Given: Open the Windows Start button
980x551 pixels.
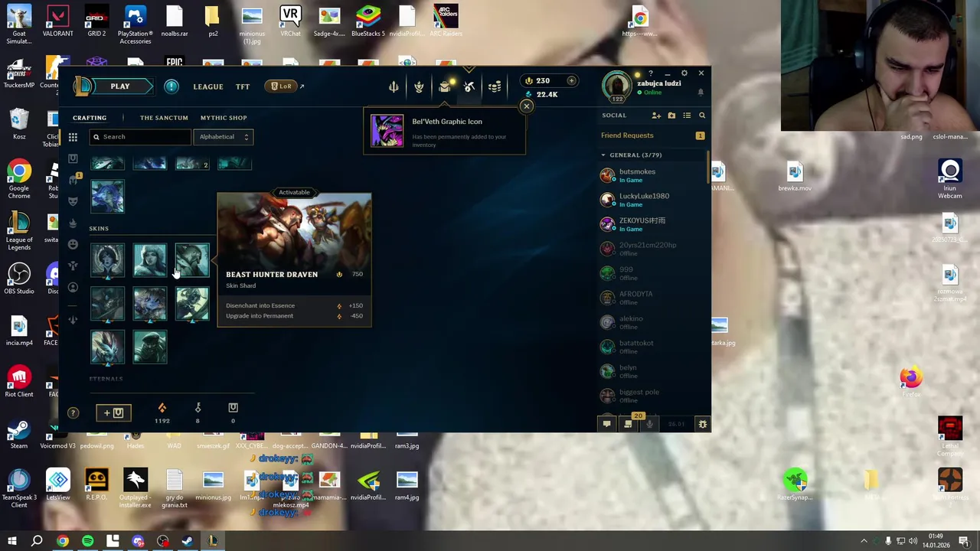Looking at the screenshot, I should [11, 541].
